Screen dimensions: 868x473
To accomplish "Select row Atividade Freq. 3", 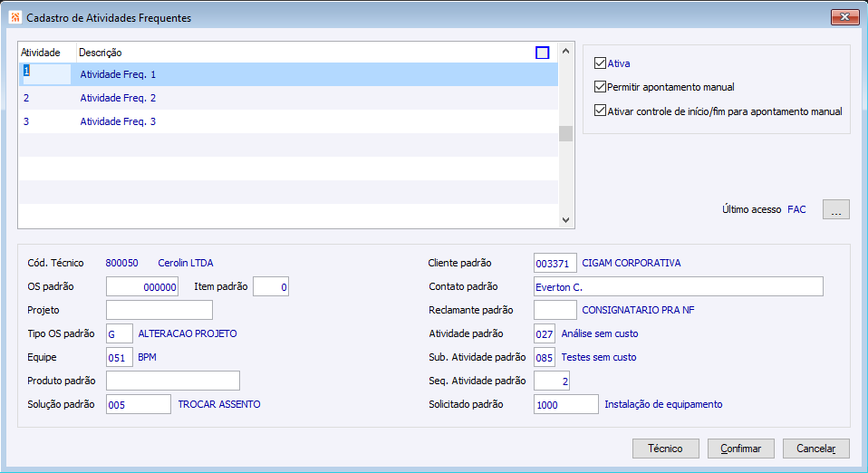I will pos(288,121).
